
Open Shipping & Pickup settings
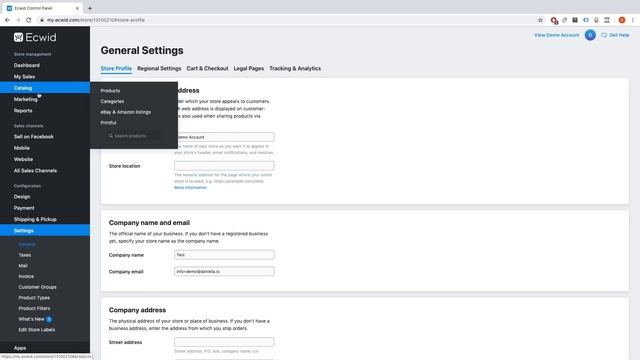(35, 219)
